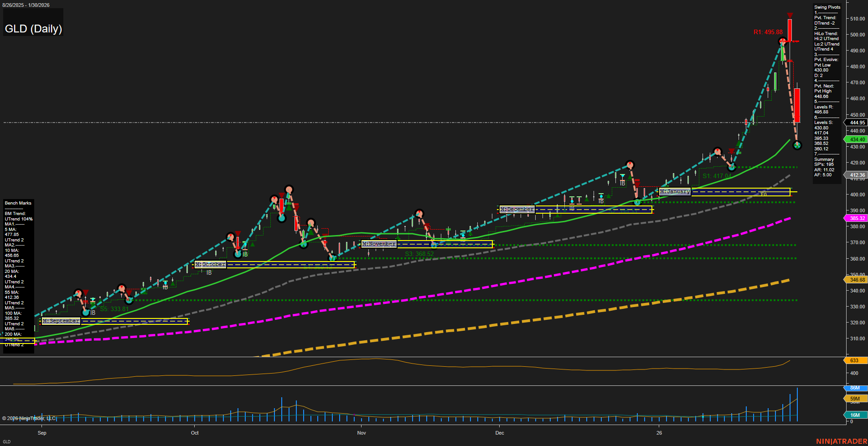The height and width of the screenshot is (446, 868).
Task: Click the gray 412.36 price marker
Action: (855, 175)
